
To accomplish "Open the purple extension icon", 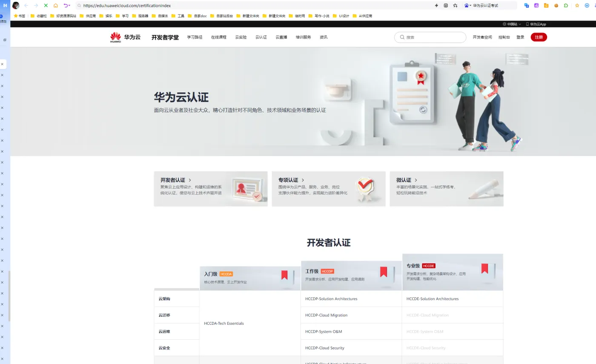I will point(536,6).
